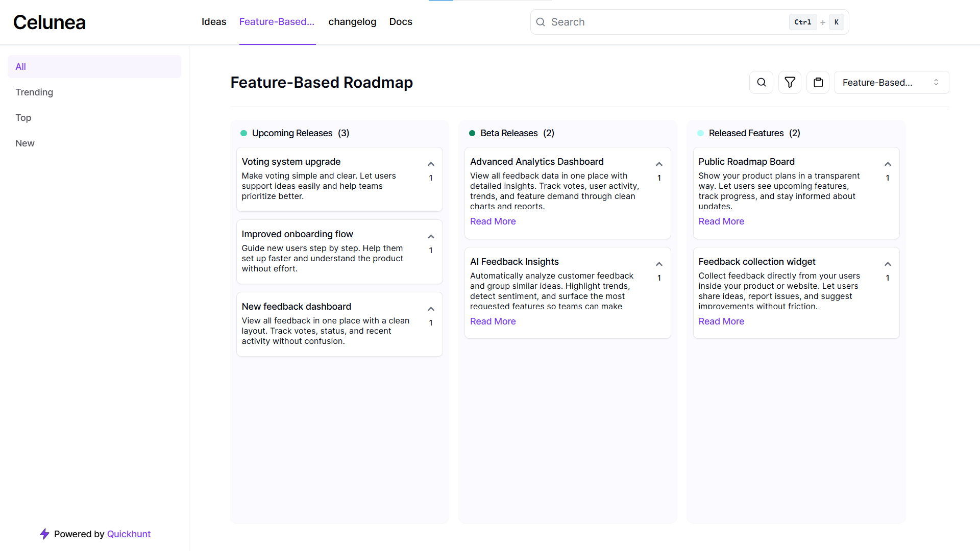Open the Docs tab
The image size is (980, 551).
(400, 21)
